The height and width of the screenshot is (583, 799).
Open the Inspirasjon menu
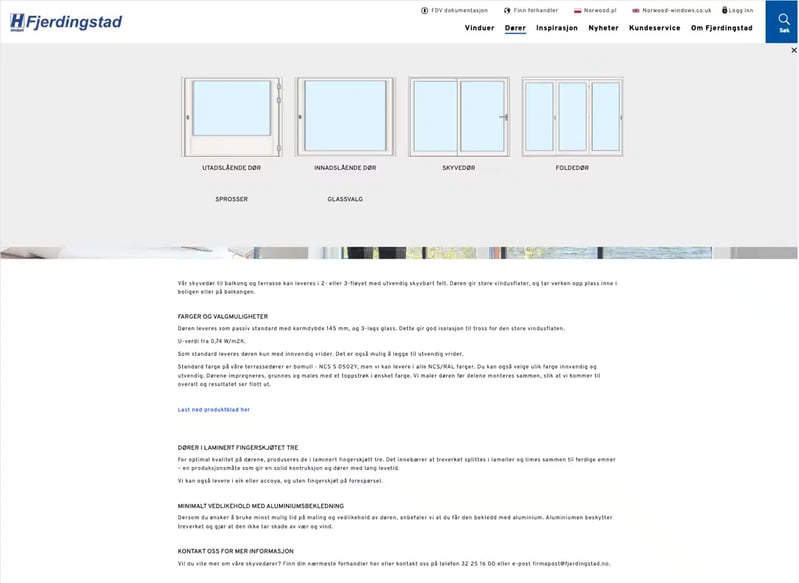pyautogui.click(x=557, y=28)
